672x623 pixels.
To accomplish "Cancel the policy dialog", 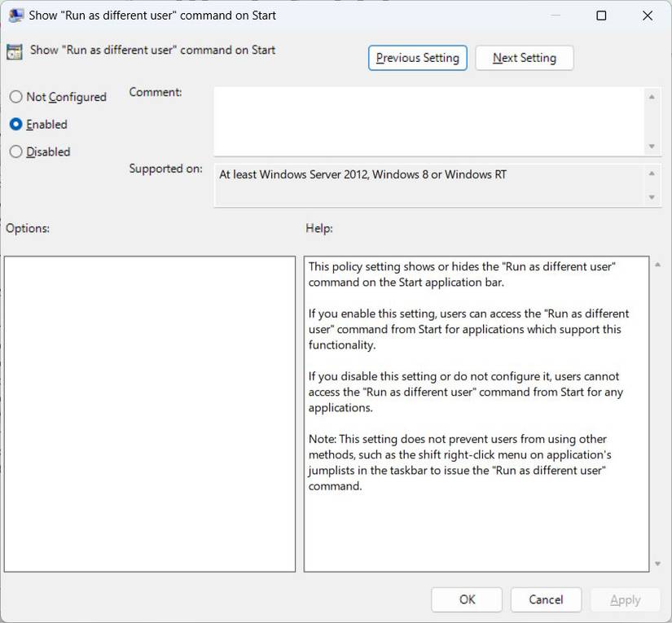I will tap(546, 599).
